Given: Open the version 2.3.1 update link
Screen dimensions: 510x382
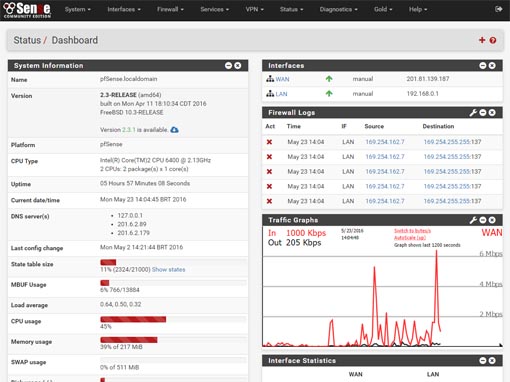Looking at the screenshot, I should pos(129,130).
